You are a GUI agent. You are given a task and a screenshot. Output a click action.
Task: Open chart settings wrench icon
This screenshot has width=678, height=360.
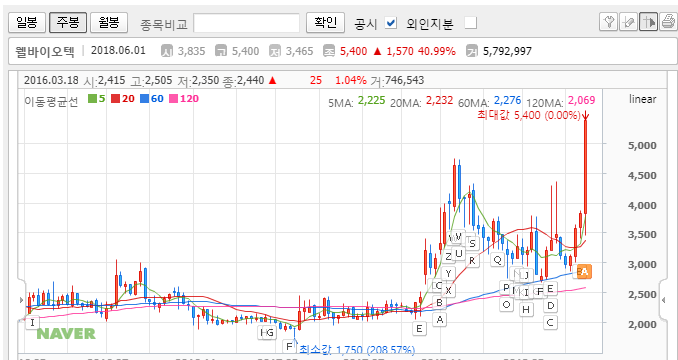(x=608, y=22)
